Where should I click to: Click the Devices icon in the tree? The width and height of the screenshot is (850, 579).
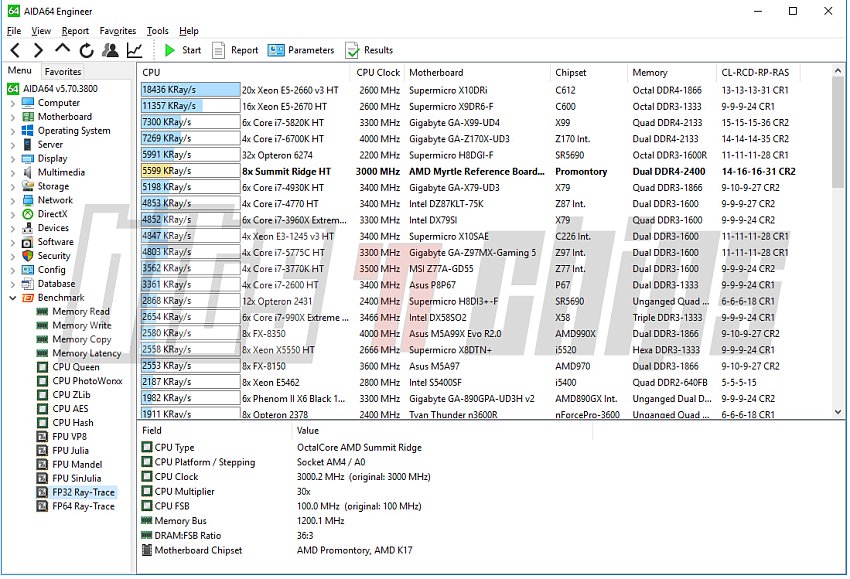click(x=28, y=228)
